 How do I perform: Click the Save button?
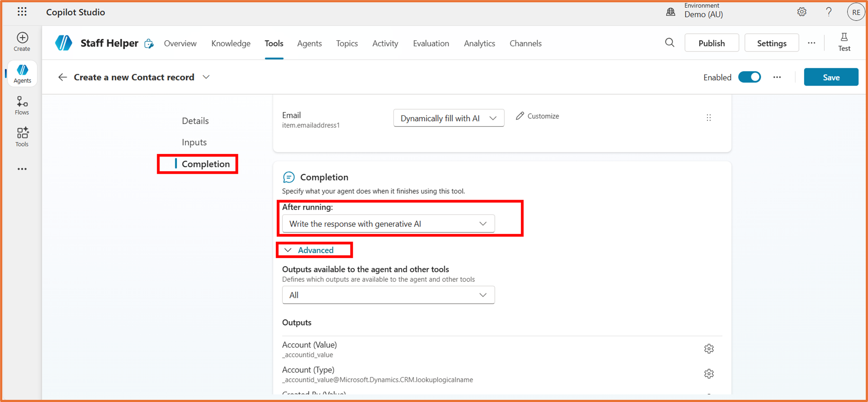click(x=830, y=77)
